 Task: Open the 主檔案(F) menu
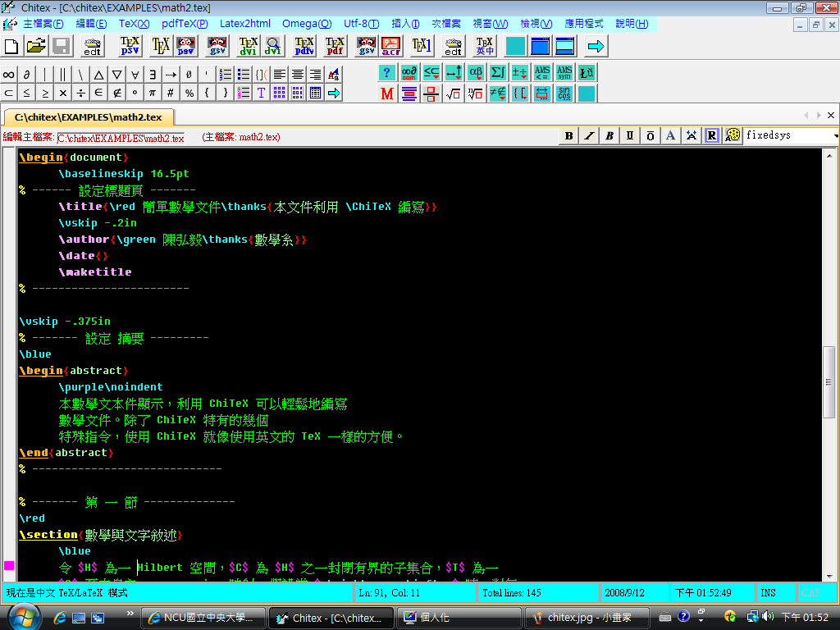coord(43,24)
